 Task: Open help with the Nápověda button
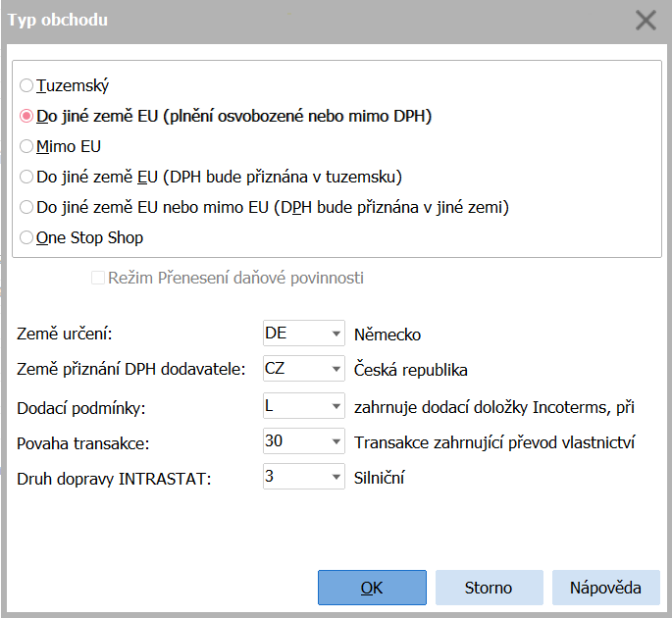click(605, 588)
